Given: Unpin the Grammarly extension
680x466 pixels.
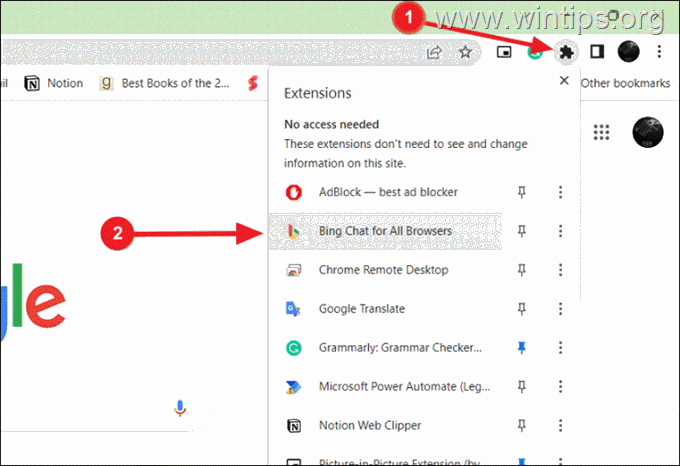Looking at the screenshot, I should pos(522,348).
